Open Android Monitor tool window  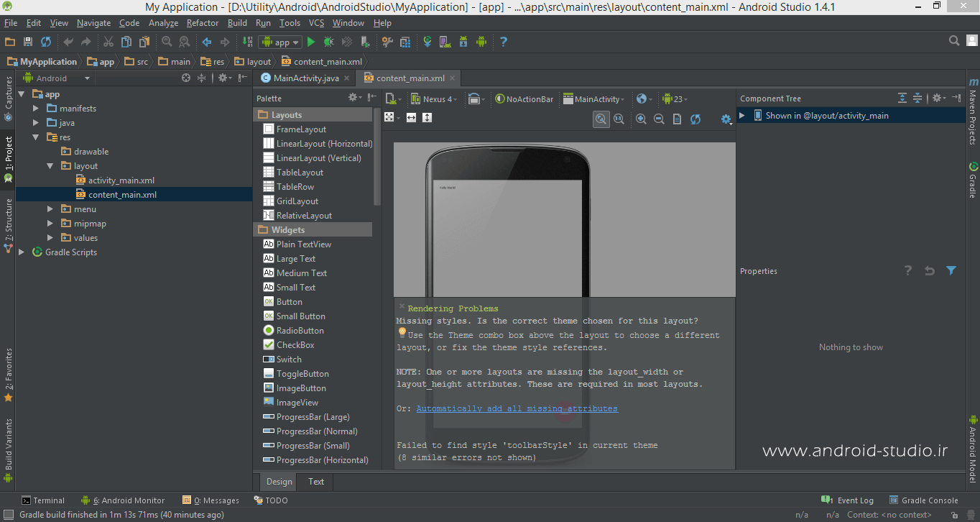click(123, 500)
